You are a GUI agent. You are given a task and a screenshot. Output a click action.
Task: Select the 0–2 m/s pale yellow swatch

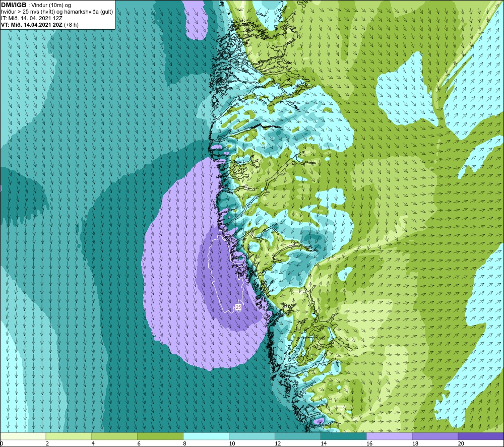(x=23, y=436)
